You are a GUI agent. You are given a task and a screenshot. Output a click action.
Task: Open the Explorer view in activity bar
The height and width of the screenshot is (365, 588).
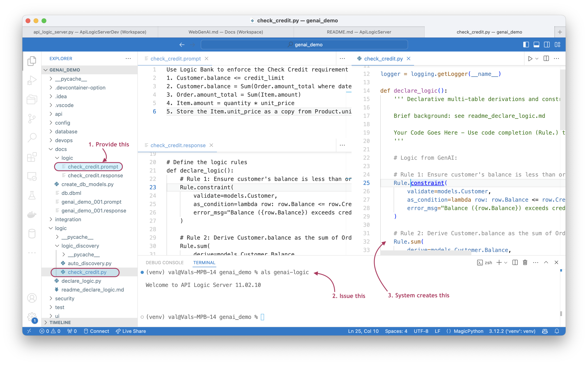tap(32, 61)
